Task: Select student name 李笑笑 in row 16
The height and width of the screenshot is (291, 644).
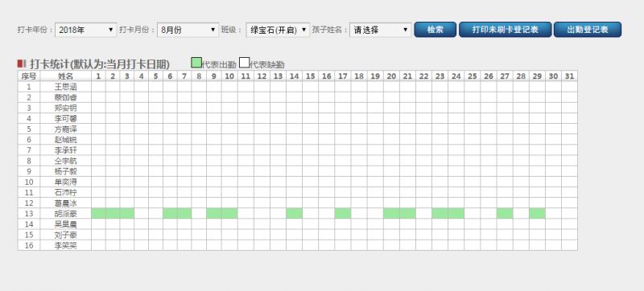Action: click(x=66, y=245)
